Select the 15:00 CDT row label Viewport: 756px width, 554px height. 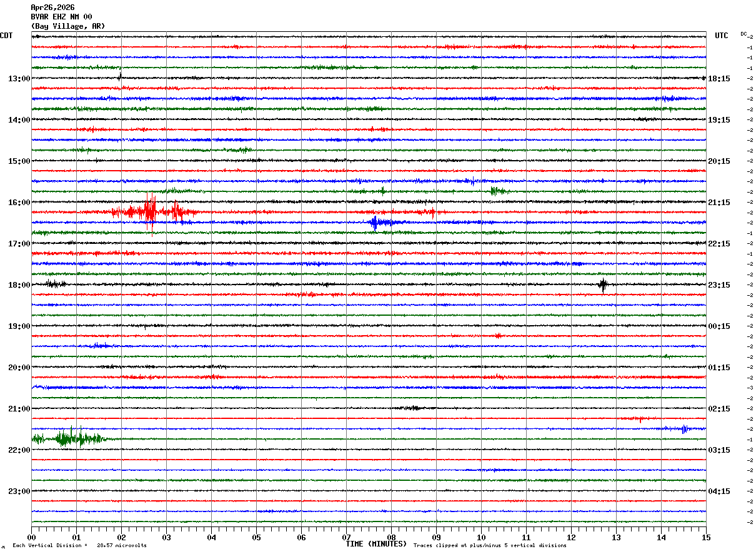coord(19,161)
